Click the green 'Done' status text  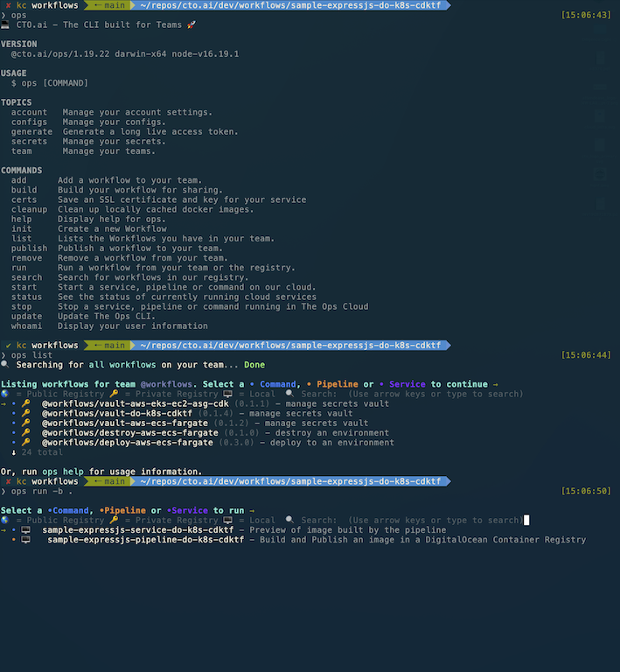tap(254, 365)
